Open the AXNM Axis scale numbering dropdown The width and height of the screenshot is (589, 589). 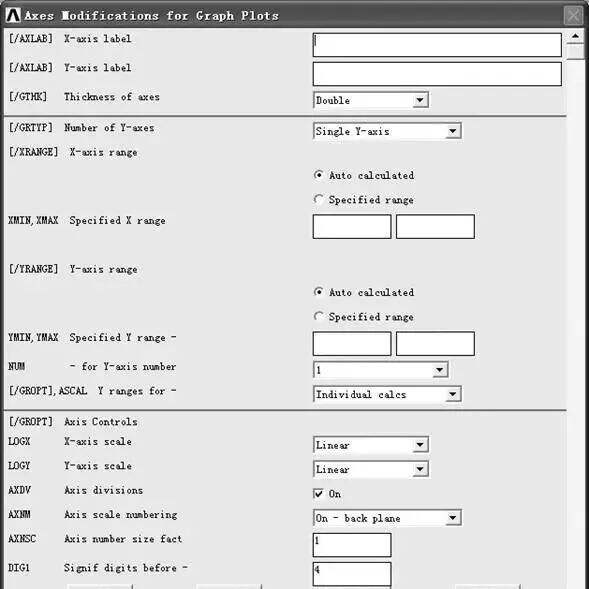point(387,518)
